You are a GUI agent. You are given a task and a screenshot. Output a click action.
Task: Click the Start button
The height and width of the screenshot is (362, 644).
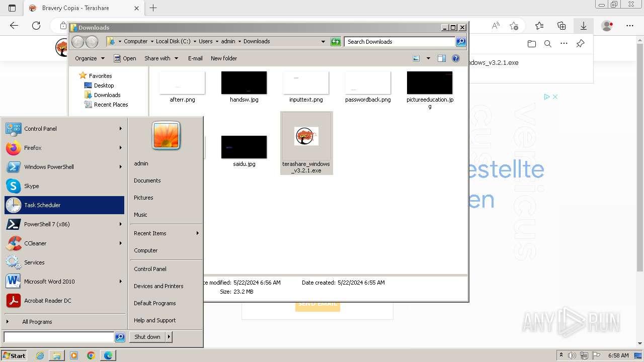tap(14, 355)
